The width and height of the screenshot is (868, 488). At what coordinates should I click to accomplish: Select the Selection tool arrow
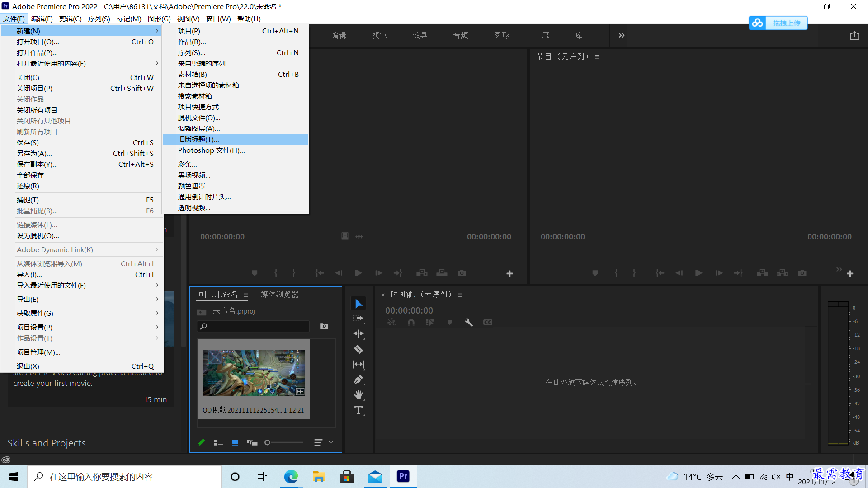click(359, 304)
